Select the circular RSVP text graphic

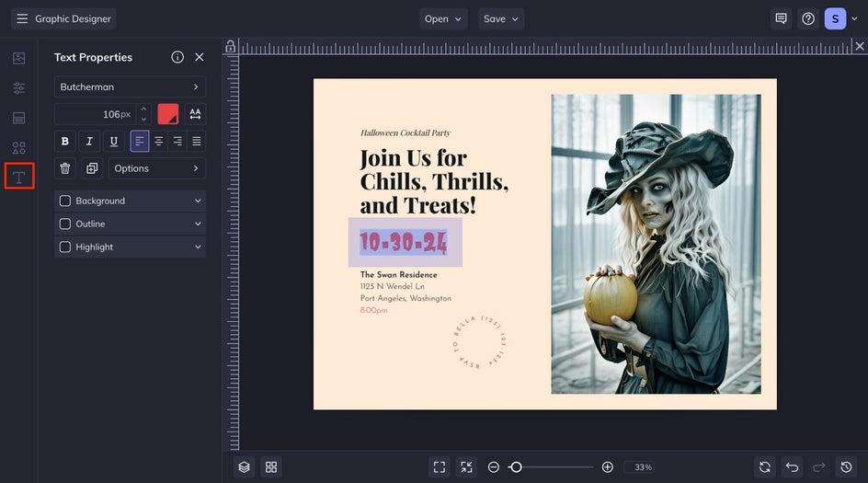479,341
